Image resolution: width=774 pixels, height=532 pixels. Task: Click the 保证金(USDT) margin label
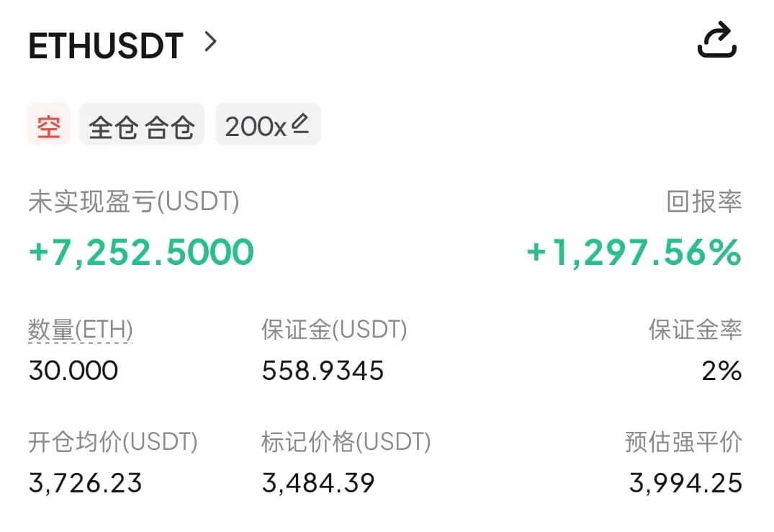point(334,330)
